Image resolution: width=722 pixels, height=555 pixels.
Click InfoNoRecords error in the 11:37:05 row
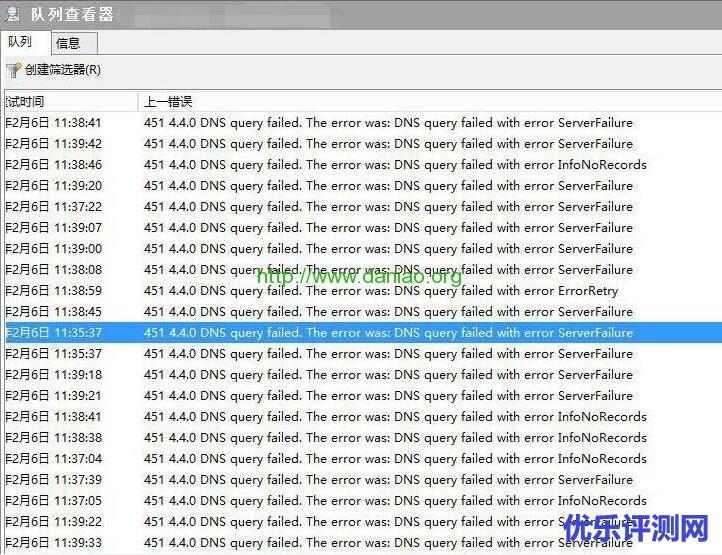(x=395, y=501)
